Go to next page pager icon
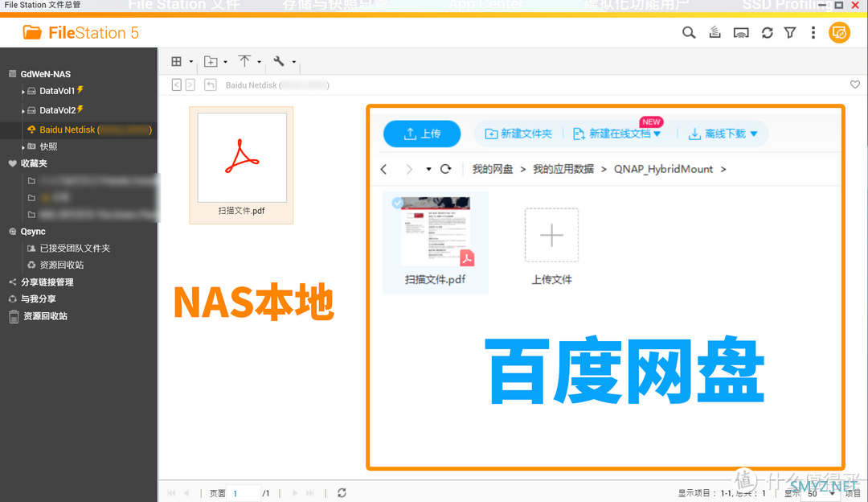Screen dimensions: 868x502 [x=294, y=492]
